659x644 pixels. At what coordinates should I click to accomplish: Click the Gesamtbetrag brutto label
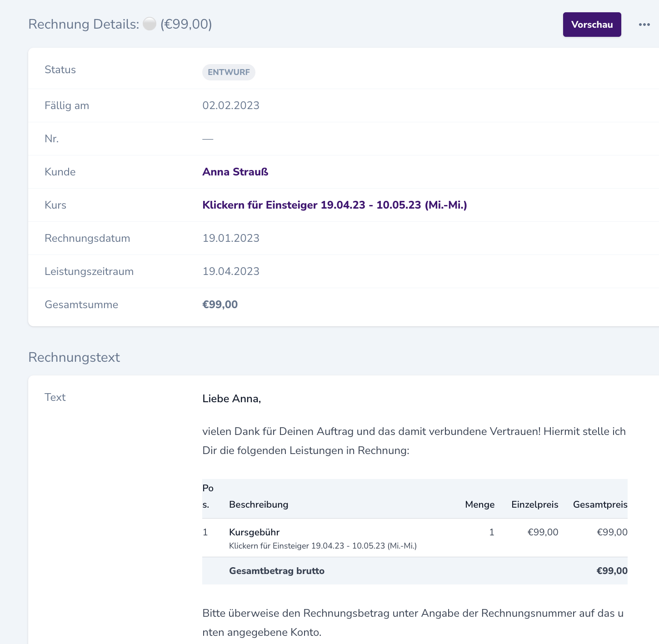(277, 571)
